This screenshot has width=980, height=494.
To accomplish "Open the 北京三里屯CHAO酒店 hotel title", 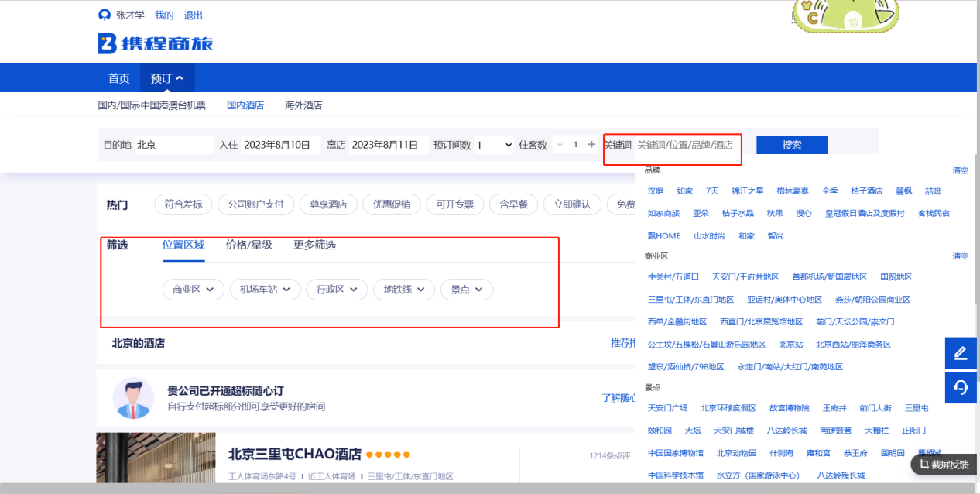I will click(295, 454).
